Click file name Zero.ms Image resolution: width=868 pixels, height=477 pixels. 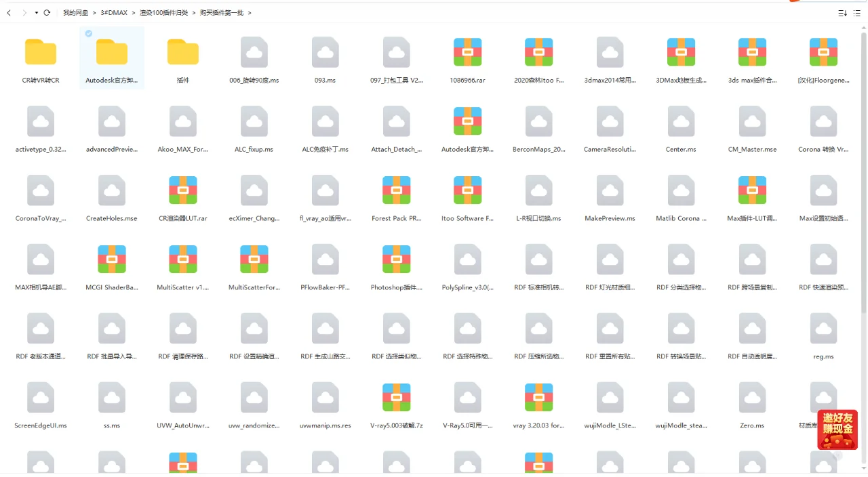(753, 426)
